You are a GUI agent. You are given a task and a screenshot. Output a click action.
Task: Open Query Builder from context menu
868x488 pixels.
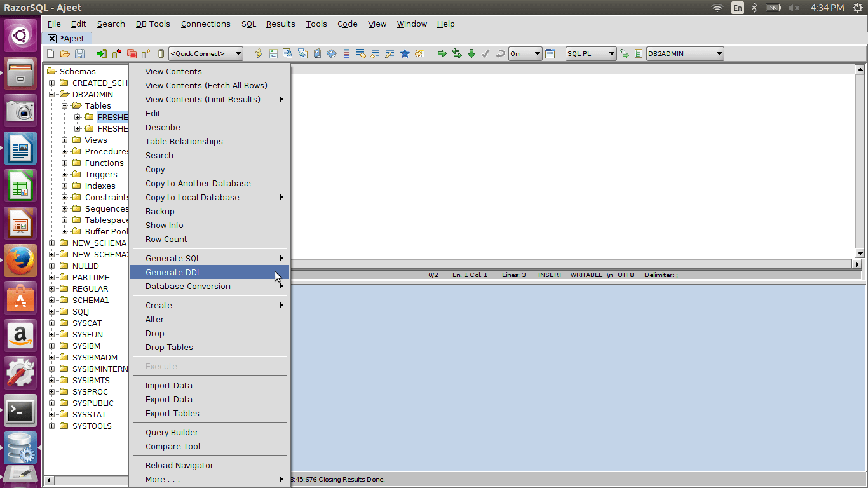[x=209, y=433]
